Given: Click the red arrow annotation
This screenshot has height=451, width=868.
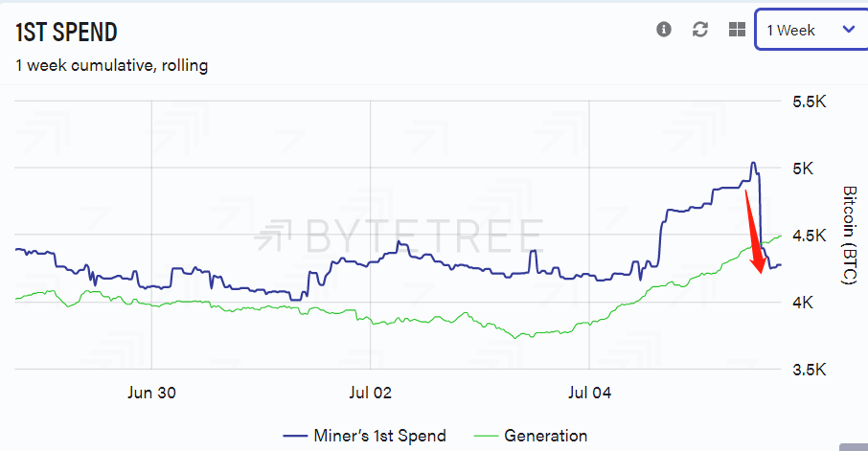Looking at the screenshot, I should click(x=753, y=232).
